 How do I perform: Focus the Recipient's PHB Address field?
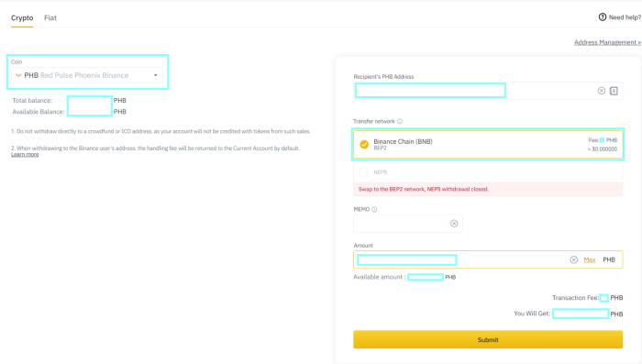point(488,91)
